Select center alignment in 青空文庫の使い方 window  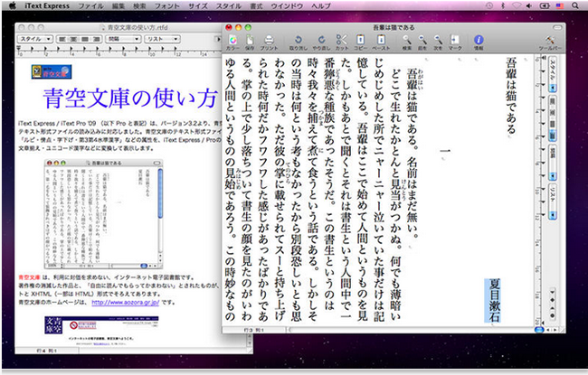click(x=74, y=39)
